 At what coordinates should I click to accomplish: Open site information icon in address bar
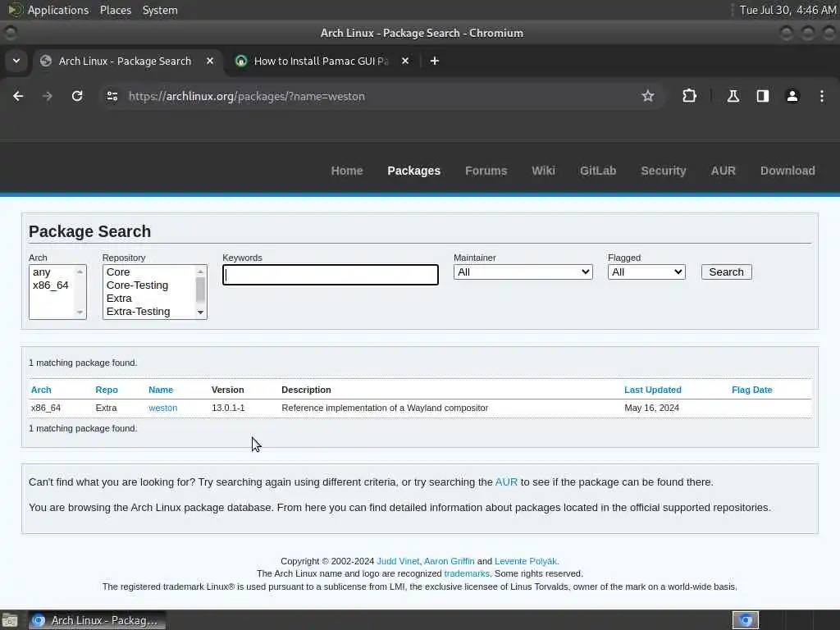tap(112, 96)
